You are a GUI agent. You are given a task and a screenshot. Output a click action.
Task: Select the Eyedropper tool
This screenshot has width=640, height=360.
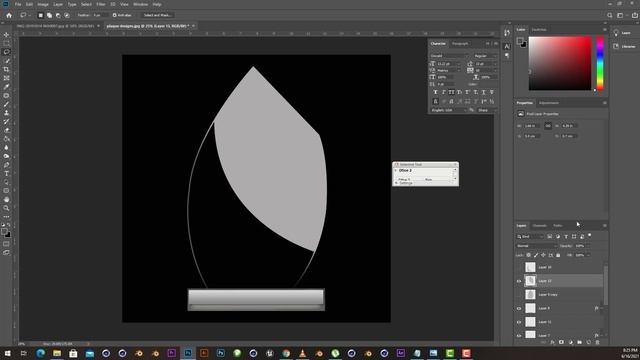[6, 87]
